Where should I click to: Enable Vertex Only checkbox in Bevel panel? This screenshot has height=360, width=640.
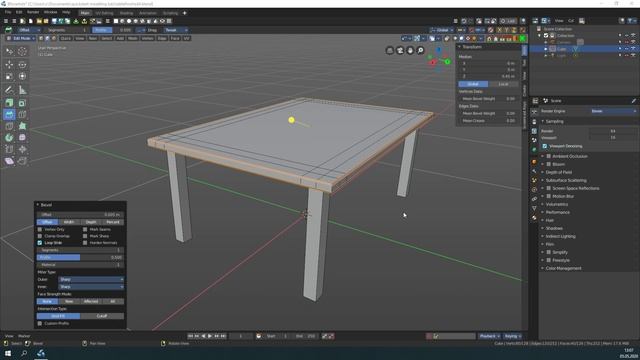click(x=40, y=229)
